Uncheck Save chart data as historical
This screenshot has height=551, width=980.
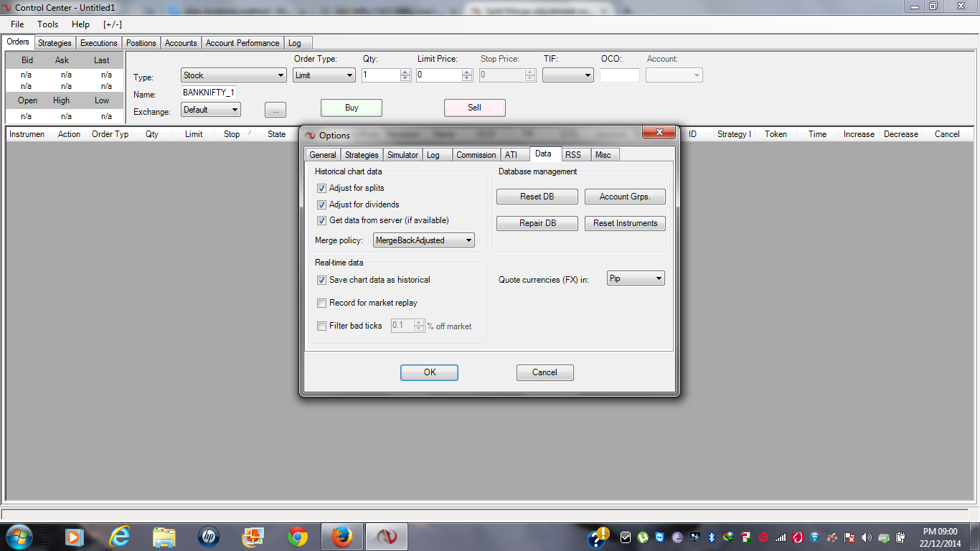click(321, 280)
